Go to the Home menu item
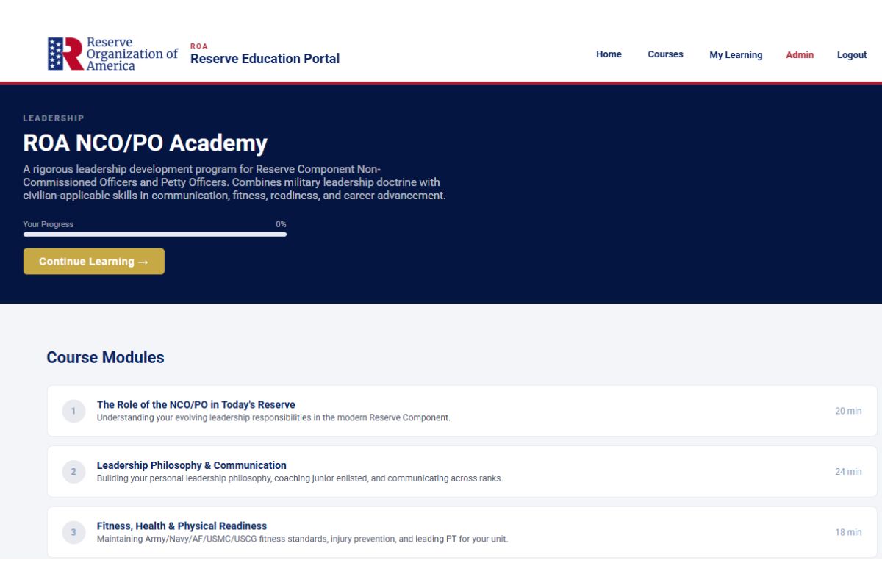882x588 pixels. [609, 54]
